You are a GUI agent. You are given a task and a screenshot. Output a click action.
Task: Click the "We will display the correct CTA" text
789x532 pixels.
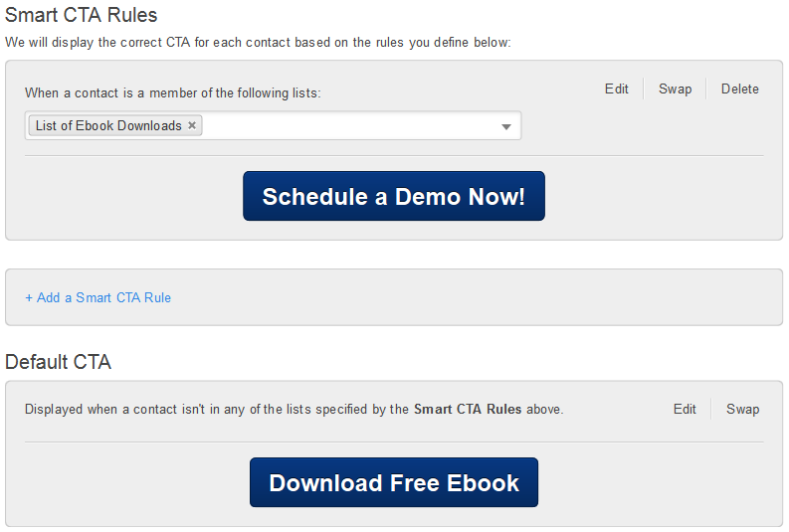coord(258,43)
